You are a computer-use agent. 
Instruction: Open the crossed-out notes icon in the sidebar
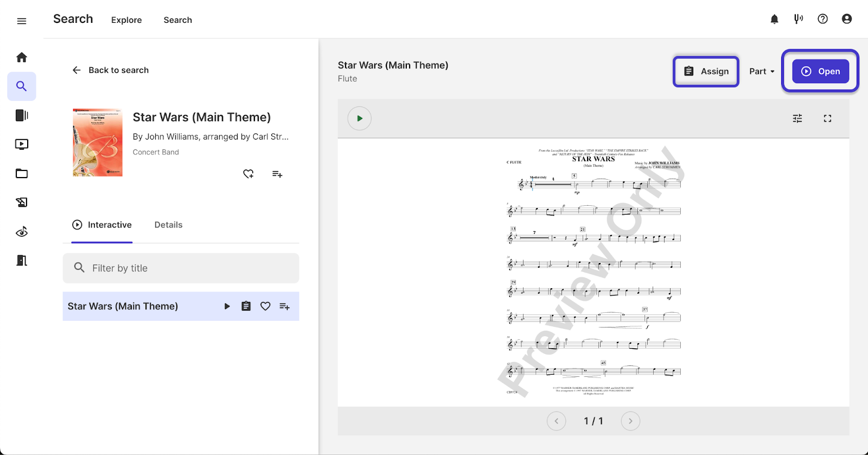click(22, 203)
